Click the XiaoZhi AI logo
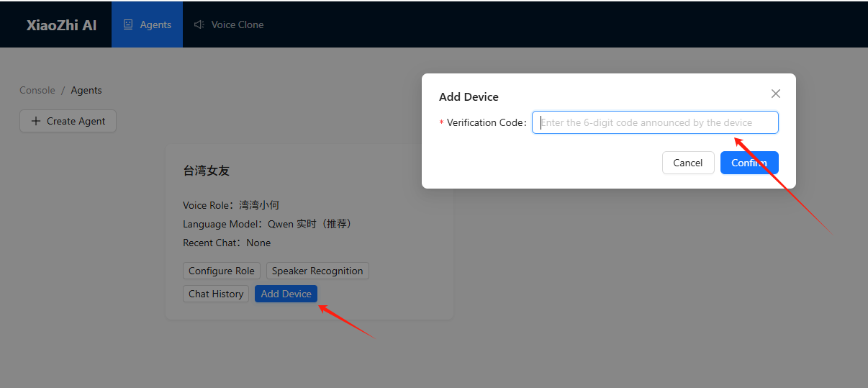The height and width of the screenshot is (388, 868). coord(61,24)
